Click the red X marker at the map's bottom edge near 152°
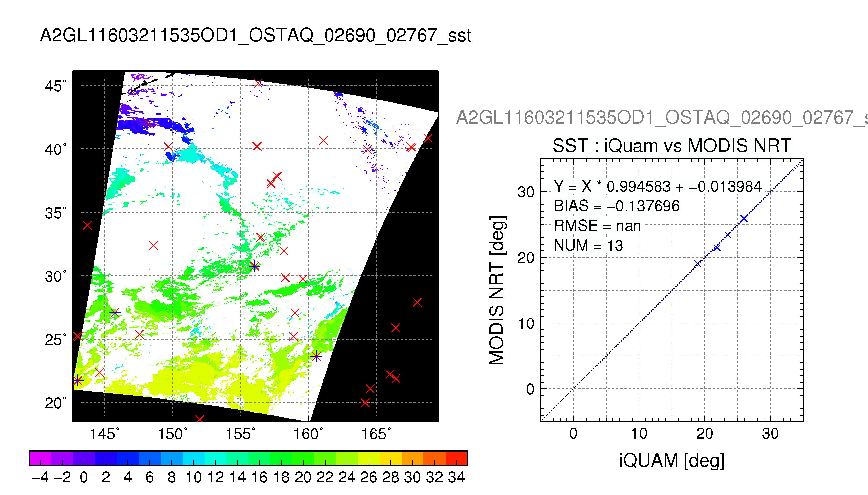 click(x=199, y=419)
